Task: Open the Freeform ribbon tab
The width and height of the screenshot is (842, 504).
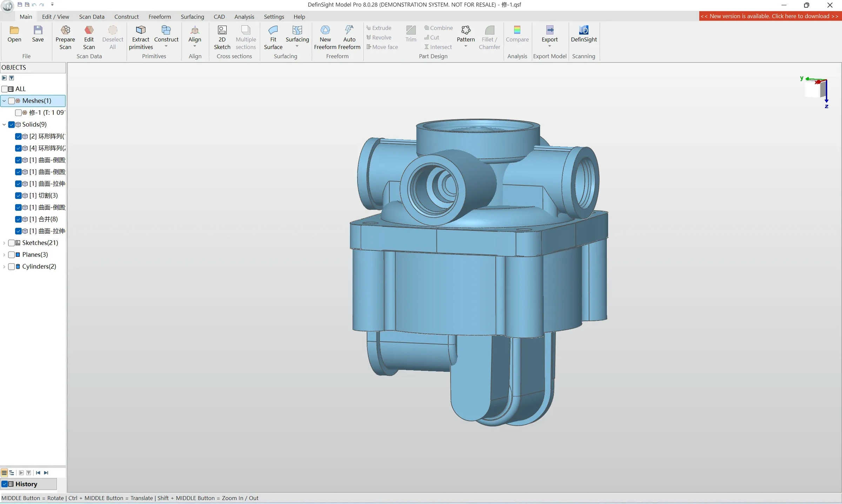Action: (x=160, y=17)
